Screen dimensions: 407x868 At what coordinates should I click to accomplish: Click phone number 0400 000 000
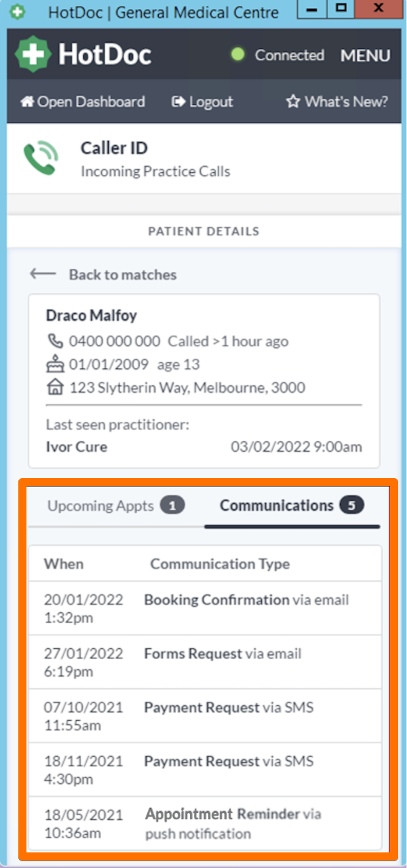115,341
